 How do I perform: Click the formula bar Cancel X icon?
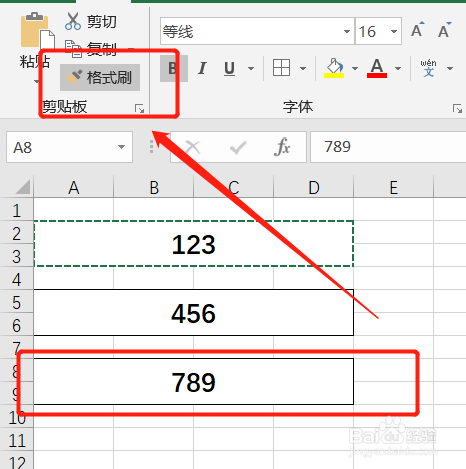pyautogui.click(x=193, y=147)
